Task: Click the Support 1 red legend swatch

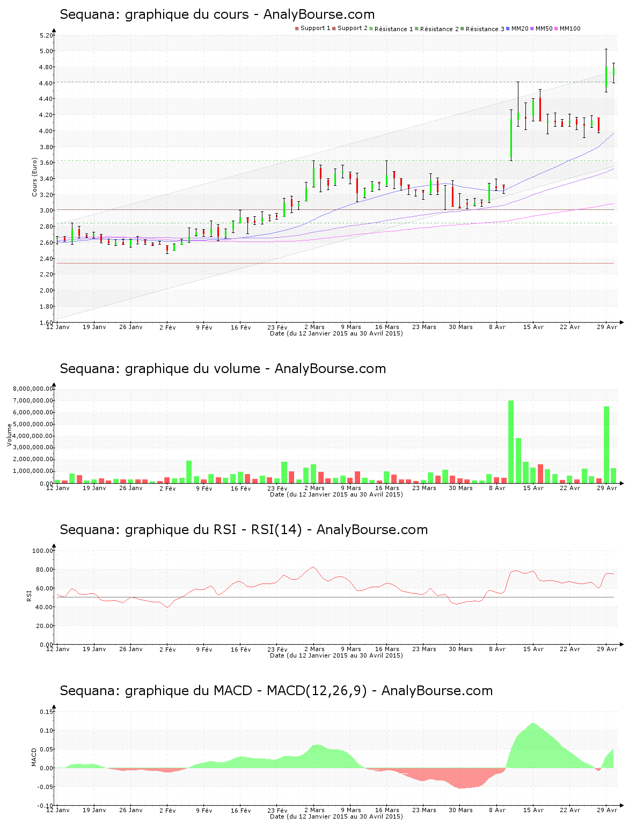Action: pos(297,28)
